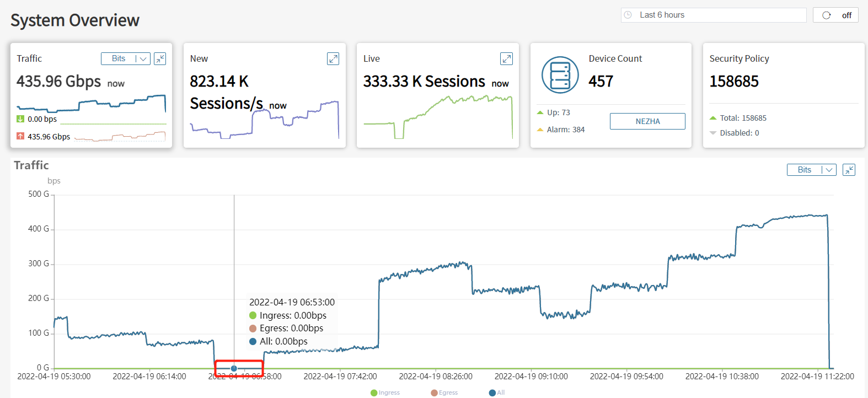
Task: Click the clock icon in time range
Action: click(x=628, y=15)
